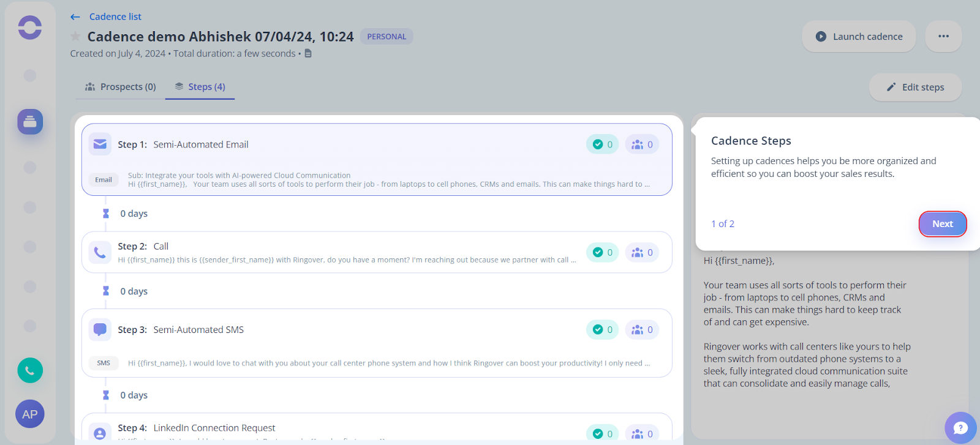Open the Cadence list link
This screenshot has width=980, height=445.
115,17
